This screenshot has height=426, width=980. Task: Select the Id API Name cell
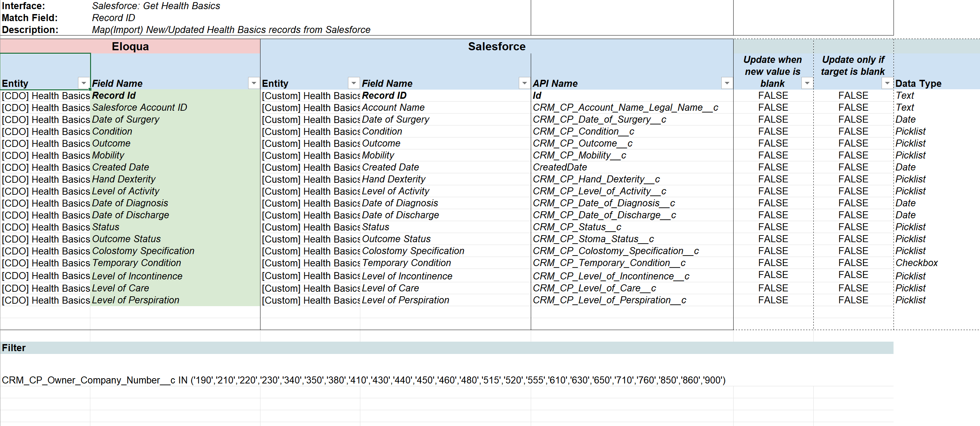tap(537, 96)
